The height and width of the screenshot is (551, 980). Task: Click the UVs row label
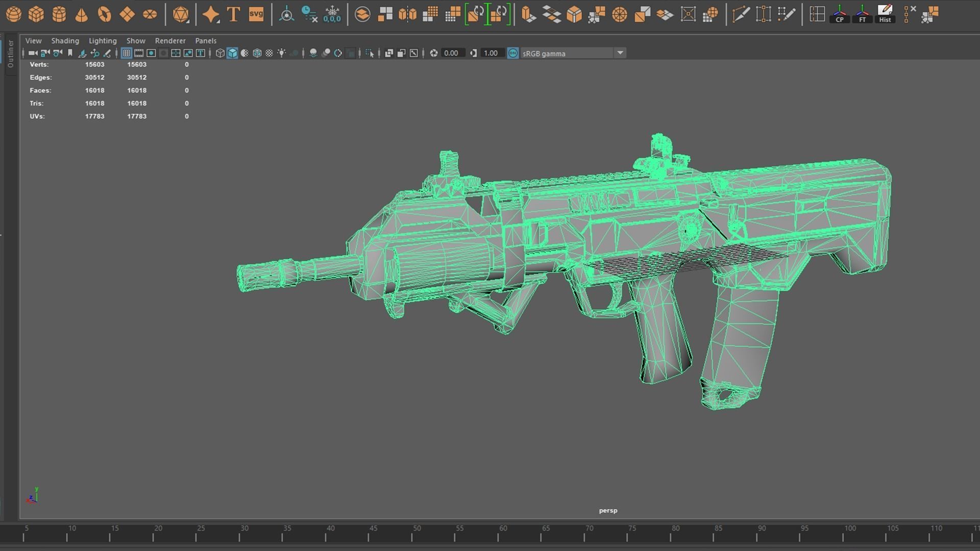point(37,116)
